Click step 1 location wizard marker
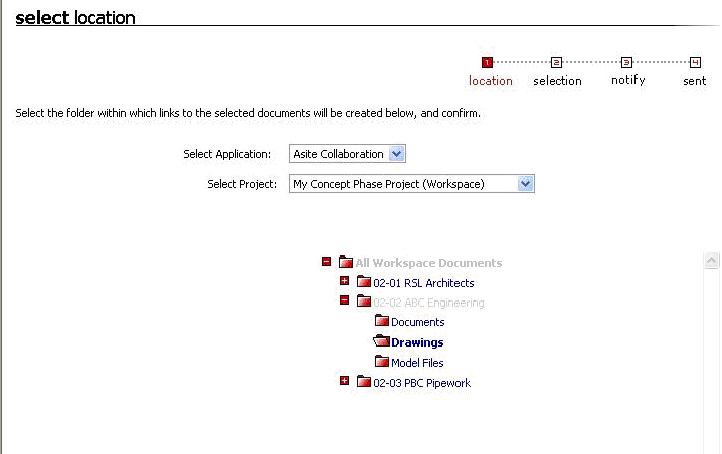Image resolution: width=722 pixels, height=454 pixels. [x=487, y=62]
